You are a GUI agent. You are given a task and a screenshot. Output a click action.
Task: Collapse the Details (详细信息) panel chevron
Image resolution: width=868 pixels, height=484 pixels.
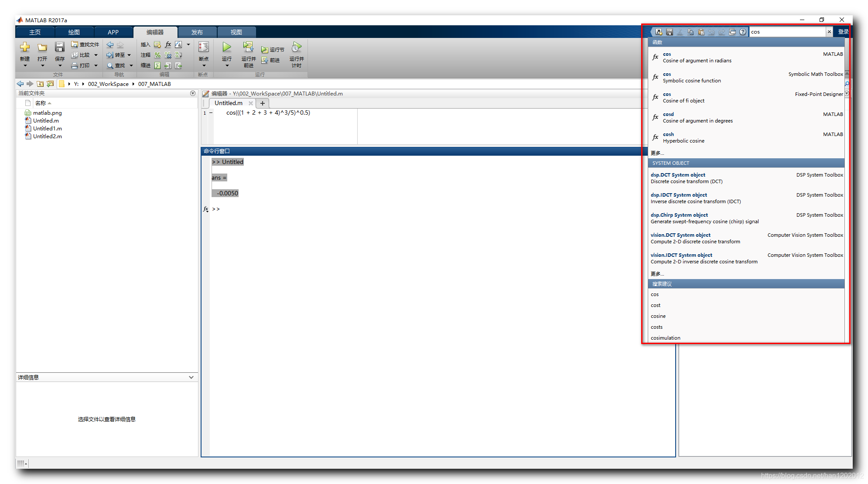tap(191, 377)
